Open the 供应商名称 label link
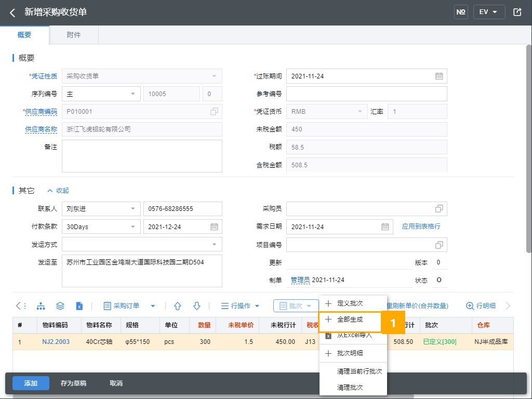The width and height of the screenshot is (532, 399). point(41,129)
